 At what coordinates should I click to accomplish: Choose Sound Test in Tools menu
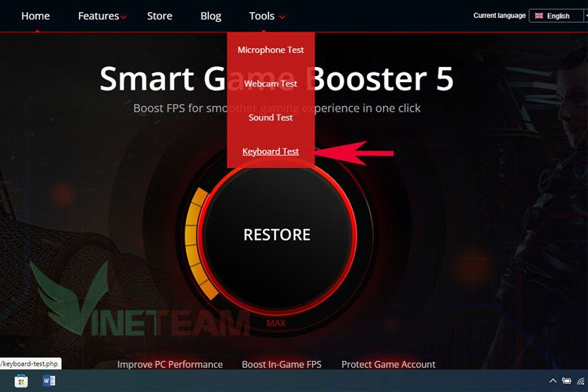click(271, 118)
